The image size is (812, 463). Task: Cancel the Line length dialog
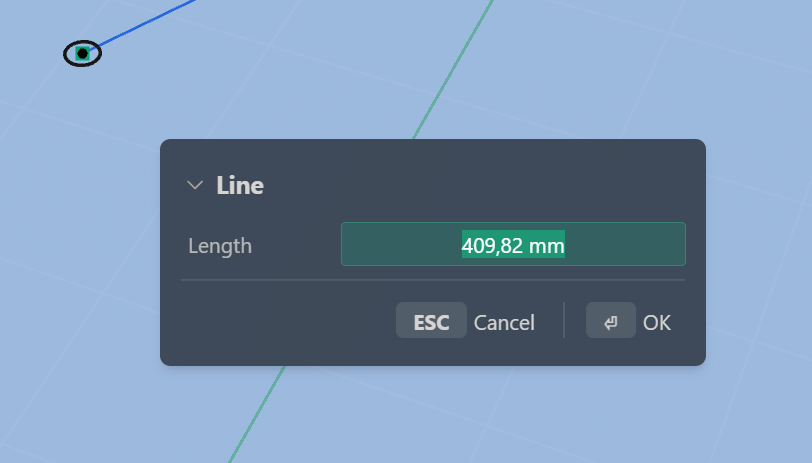pos(504,323)
